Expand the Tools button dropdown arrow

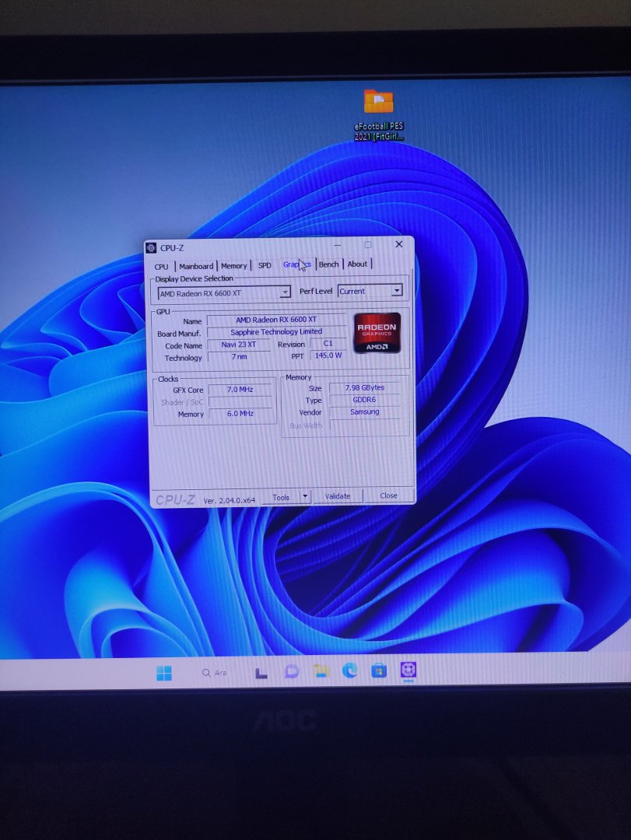point(305,496)
